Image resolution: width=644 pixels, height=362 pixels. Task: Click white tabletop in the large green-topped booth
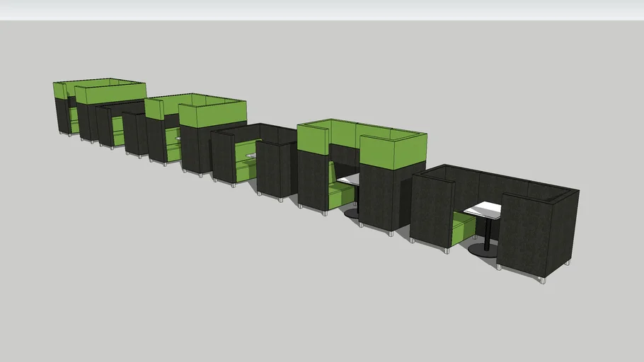click(x=348, y=181)
